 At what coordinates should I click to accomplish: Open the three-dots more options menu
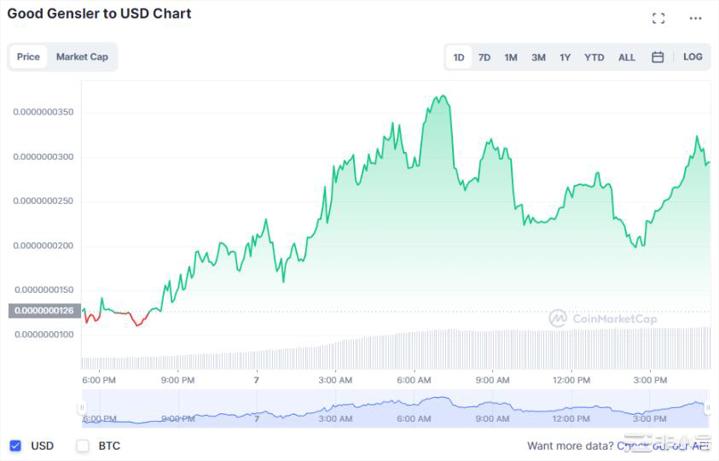696,18
